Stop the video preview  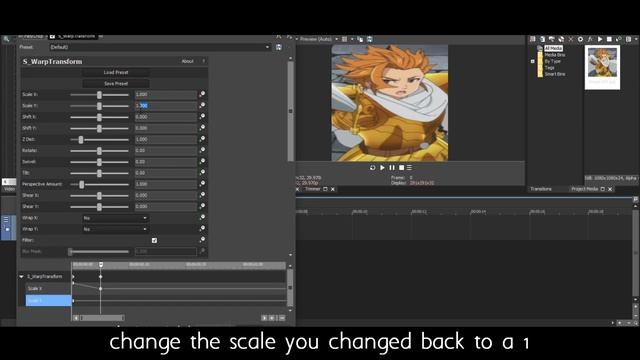pos(401,168)
